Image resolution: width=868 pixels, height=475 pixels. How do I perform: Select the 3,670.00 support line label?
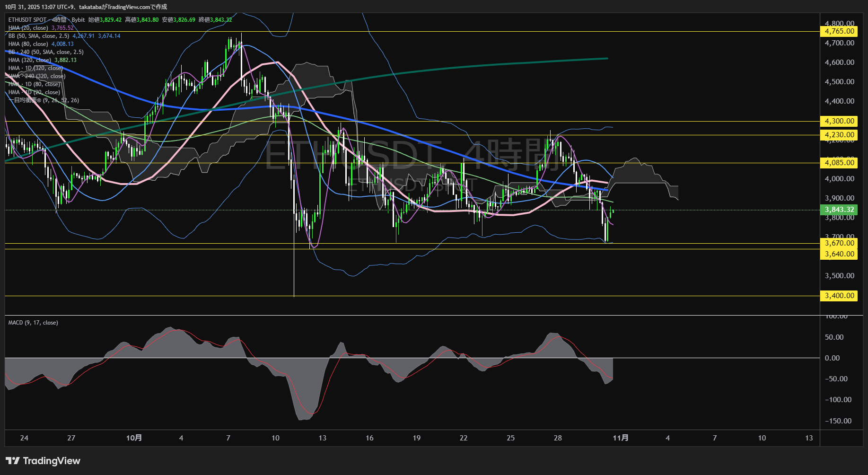pyautogui.click(x=839, y=243)
